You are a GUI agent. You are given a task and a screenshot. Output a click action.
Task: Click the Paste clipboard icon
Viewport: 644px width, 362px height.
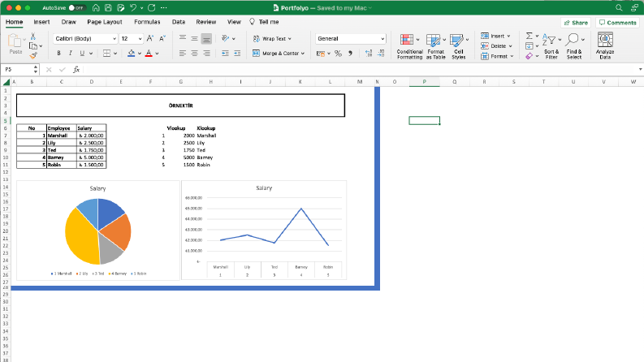[15, 41]
